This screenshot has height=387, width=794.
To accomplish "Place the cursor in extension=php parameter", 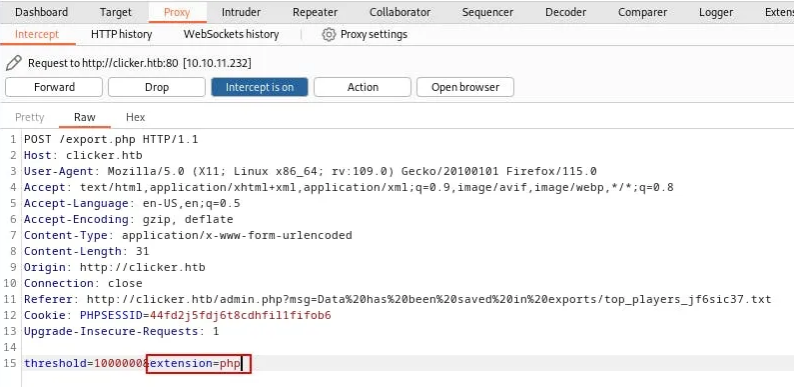I will [x=195, y=363].
